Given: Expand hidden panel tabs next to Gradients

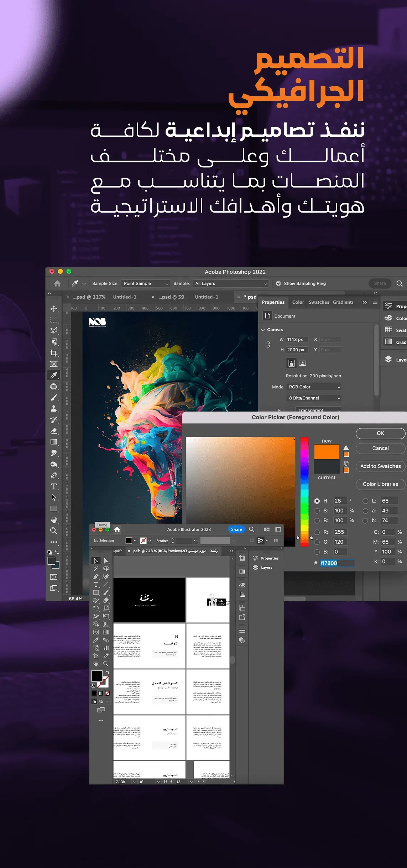Looking at the screenshot, I should 365,302.
